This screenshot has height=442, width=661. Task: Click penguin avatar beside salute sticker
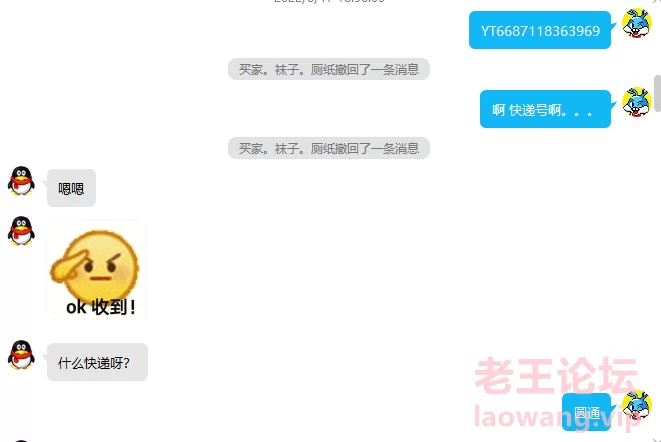tap(21, 230)
